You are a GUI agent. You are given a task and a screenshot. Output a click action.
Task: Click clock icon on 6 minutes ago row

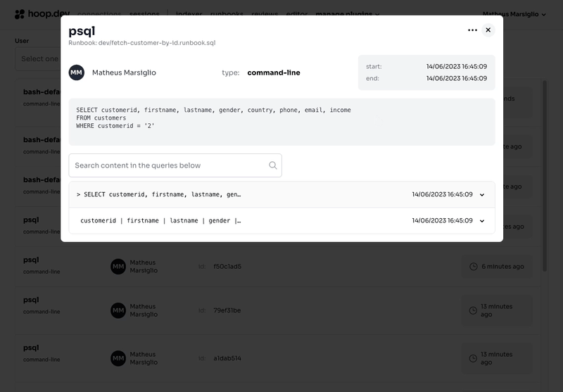[x=474, y=267]
